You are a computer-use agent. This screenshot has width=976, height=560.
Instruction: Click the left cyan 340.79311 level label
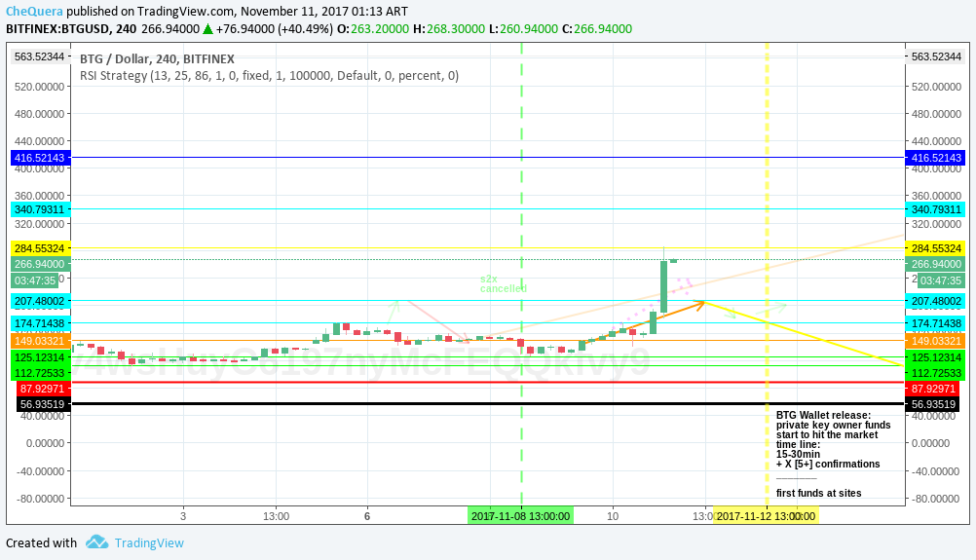[39, 209]
